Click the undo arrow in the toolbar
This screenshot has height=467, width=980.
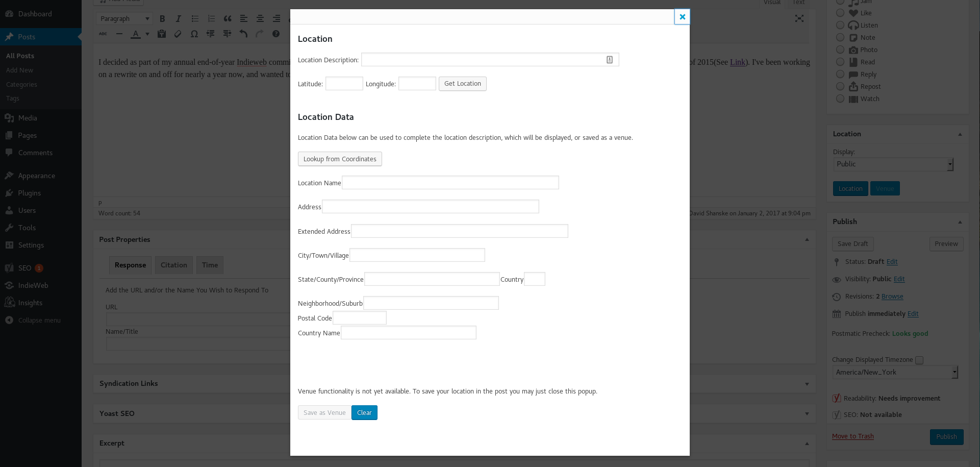click(243, 34)
